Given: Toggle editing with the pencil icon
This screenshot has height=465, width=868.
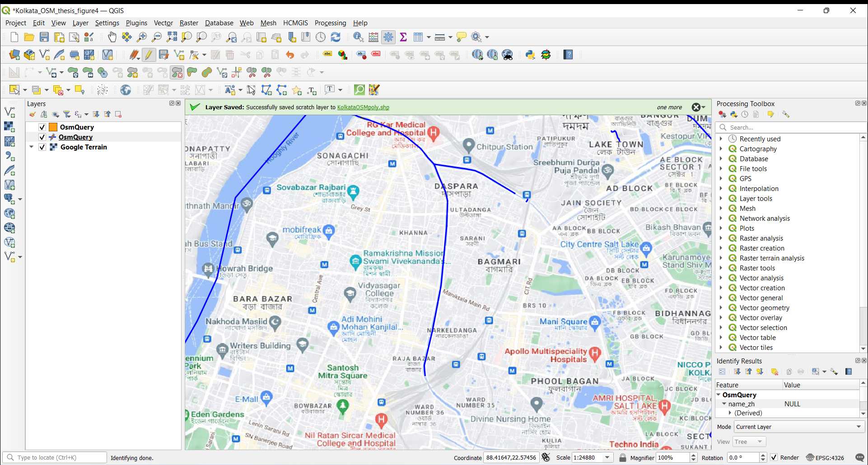Looking at the screenshot, I should 149,55.
